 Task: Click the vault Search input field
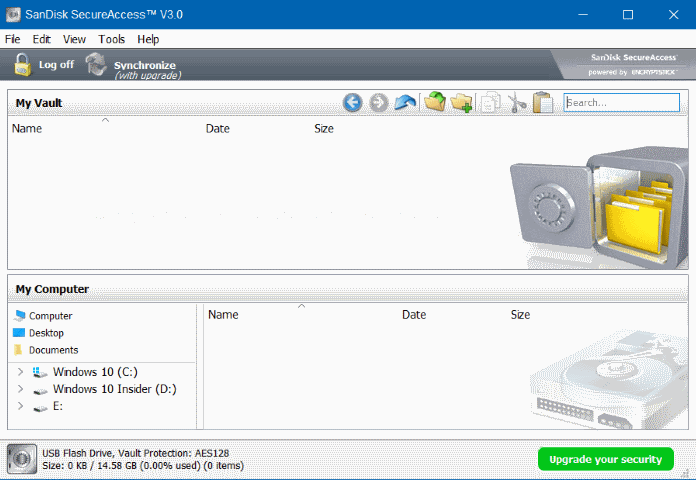tap(621, 103)
